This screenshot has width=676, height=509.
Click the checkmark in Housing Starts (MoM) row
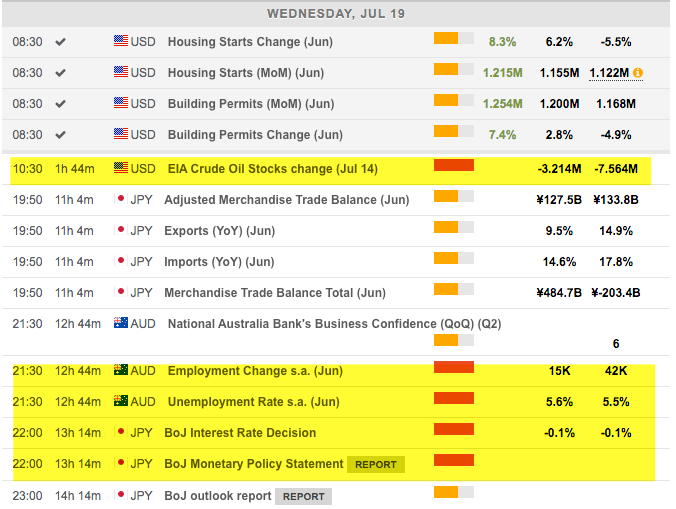[60, 73]
